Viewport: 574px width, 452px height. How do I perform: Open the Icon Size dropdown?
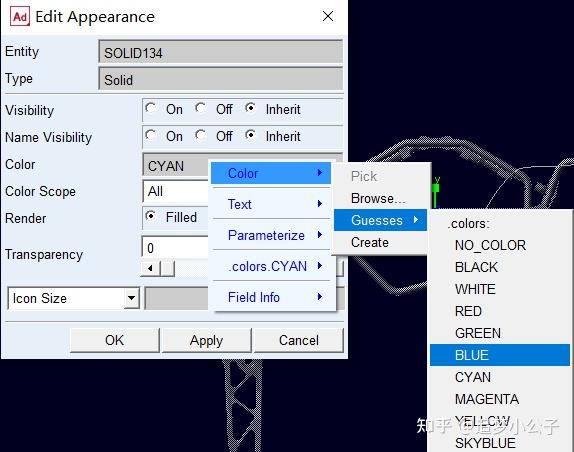pos(131,298)
